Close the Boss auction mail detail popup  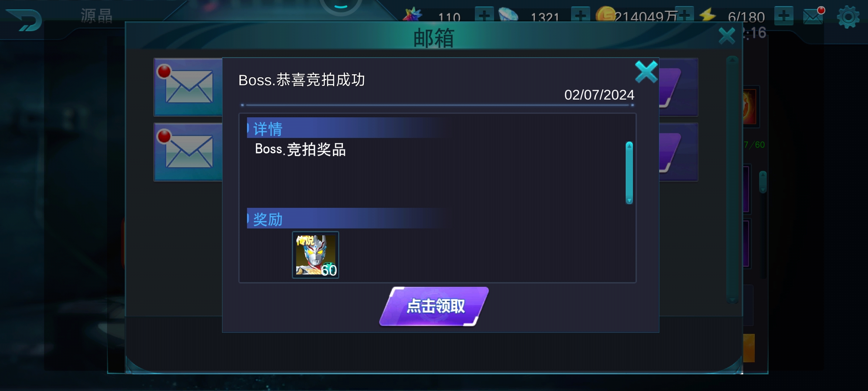[646, 72]
